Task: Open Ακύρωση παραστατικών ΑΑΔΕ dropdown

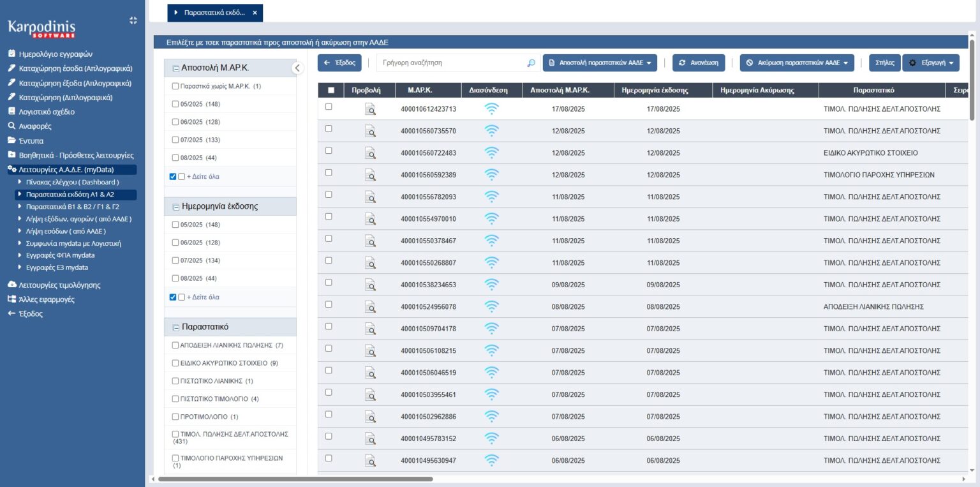Action: point(797,63)
